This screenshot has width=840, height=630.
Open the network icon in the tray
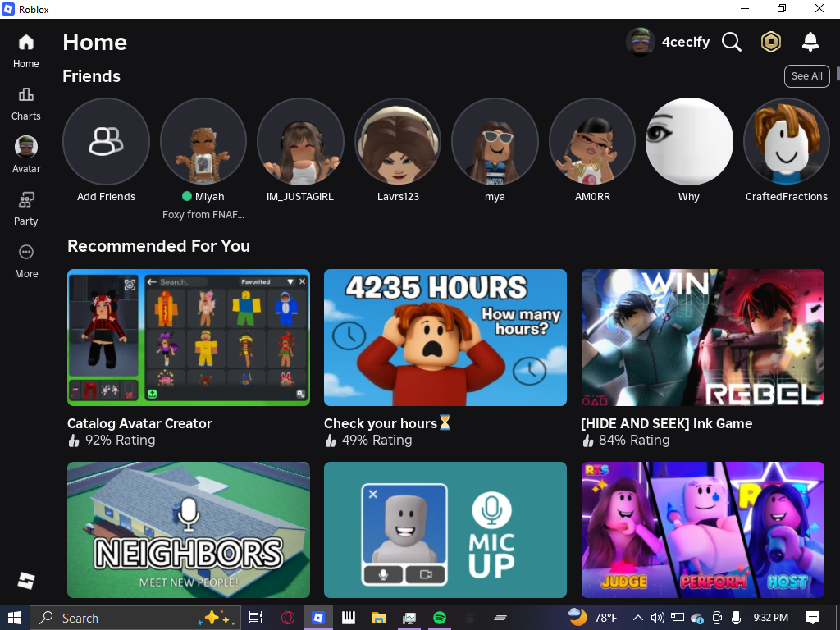click(677, 618)
